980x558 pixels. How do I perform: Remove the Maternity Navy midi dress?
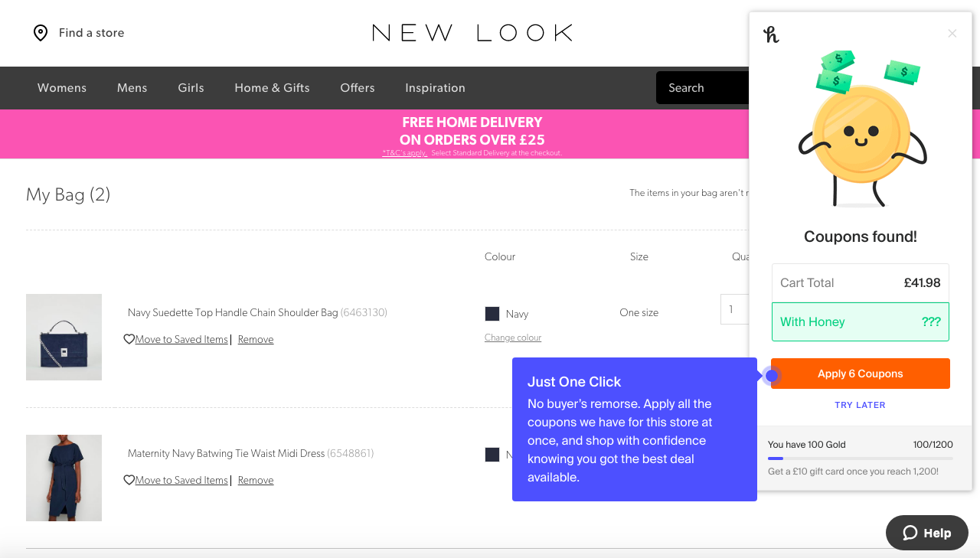point(256,480)
